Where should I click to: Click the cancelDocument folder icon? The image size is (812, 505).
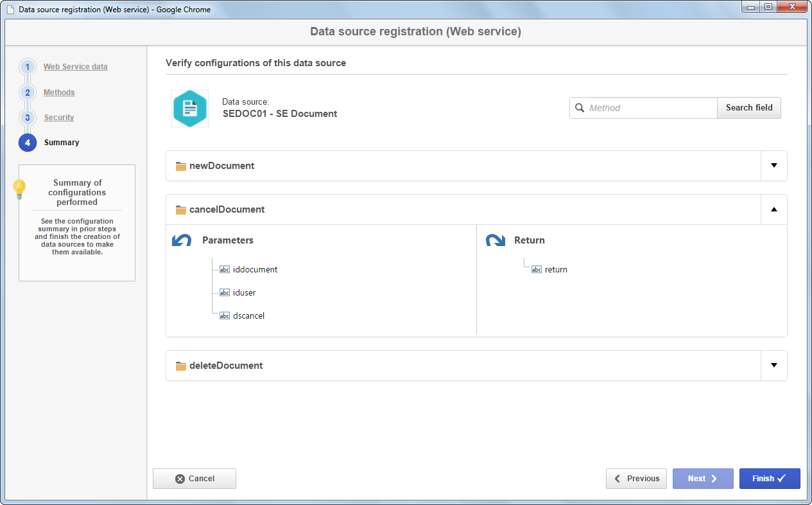[x=181, y=209]
